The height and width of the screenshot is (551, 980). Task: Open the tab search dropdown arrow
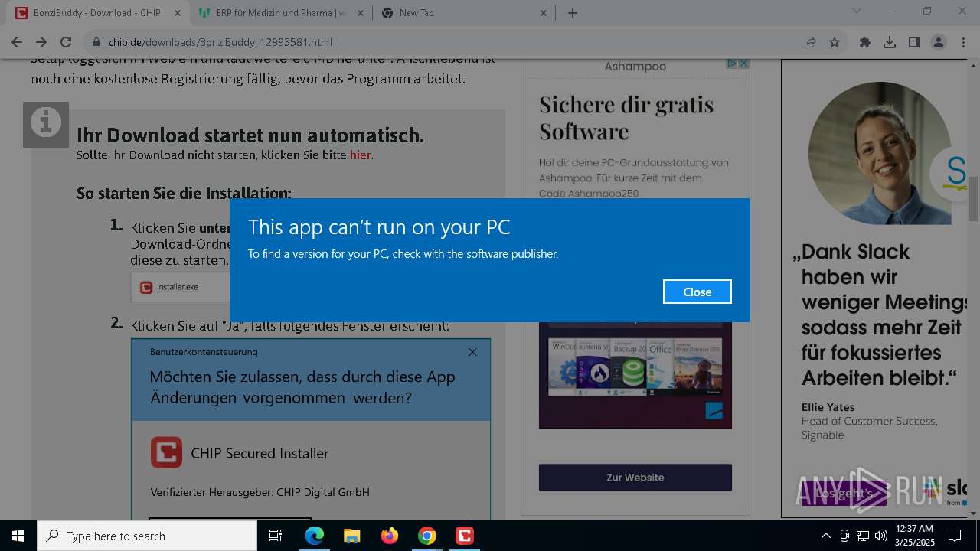[857, 11]
